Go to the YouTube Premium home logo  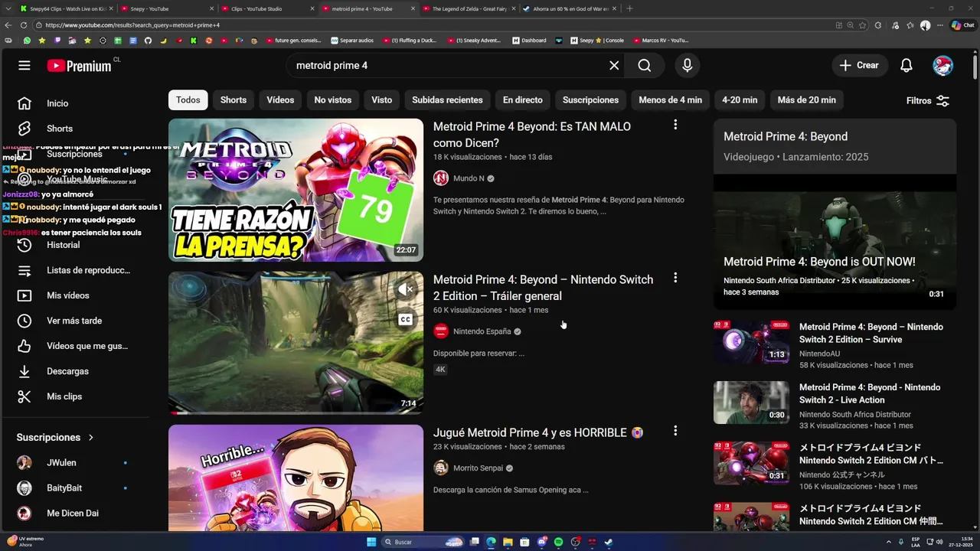click(x=80, y=66)
